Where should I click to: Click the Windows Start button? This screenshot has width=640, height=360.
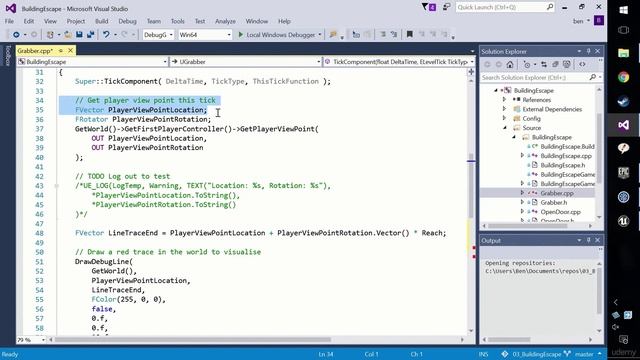point(623,10)
